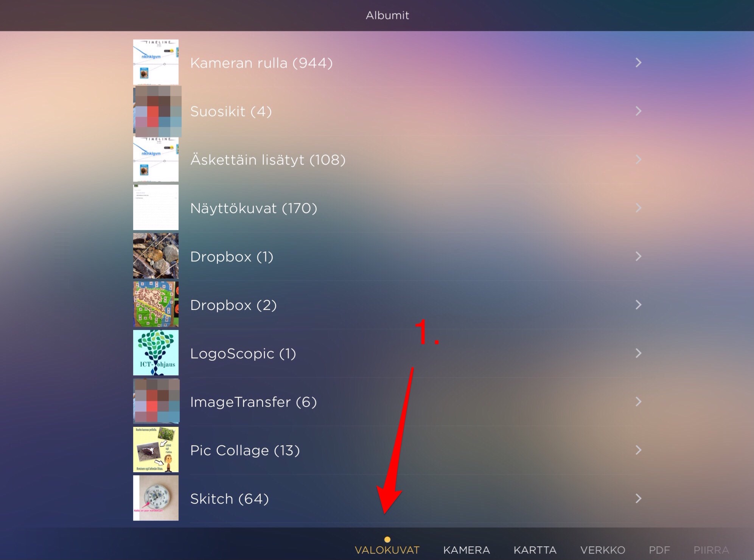Screen dimensions: 754x560
Task: Tap the Näyttökuvat screenshot thumbnail
Action: 155,207
